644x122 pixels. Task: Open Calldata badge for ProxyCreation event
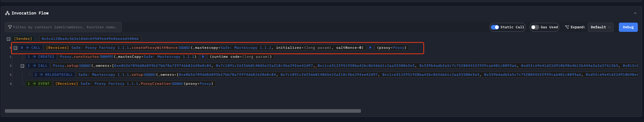pyautogui.click(x=177, y=84)
